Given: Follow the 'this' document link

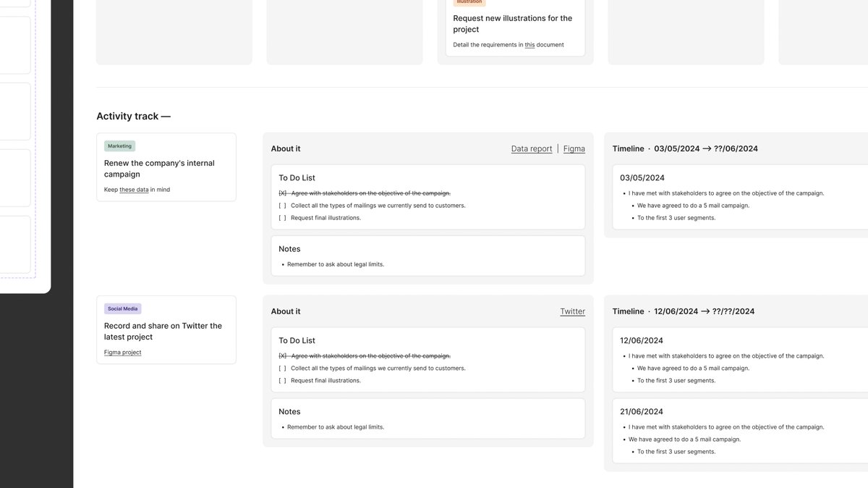Looking at the screenshot, I should click(x=530, y=45).
